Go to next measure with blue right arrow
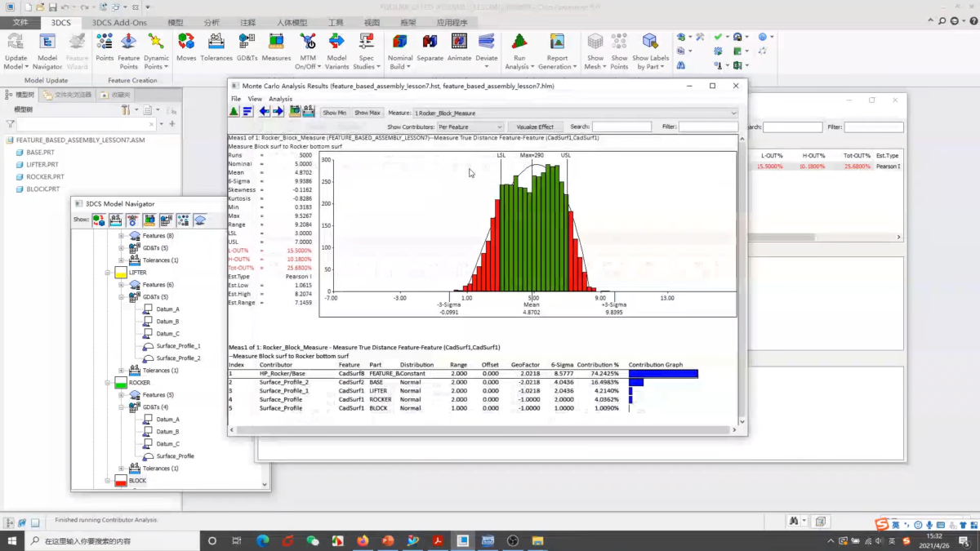The height and width of the screenshot is (551, 980). (278, 112)
